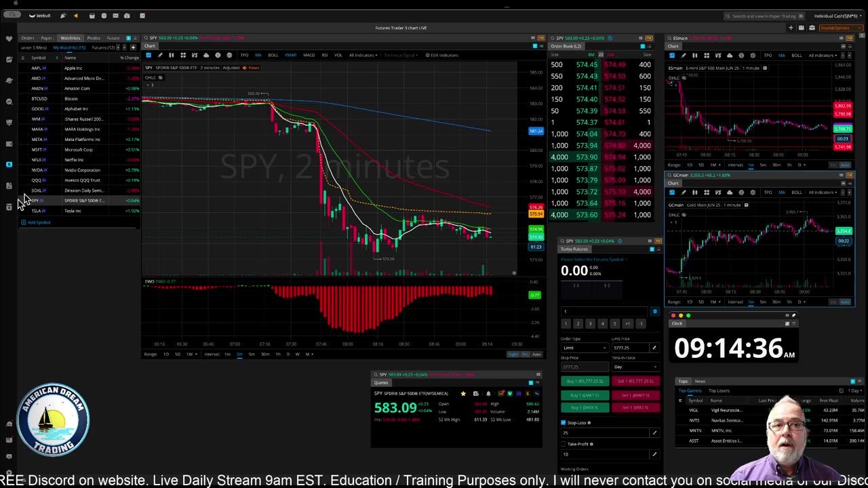This screenshot has width=868, height=488.
Task: Select the 5m interval in SPY chart
Action: click(252, 354)
